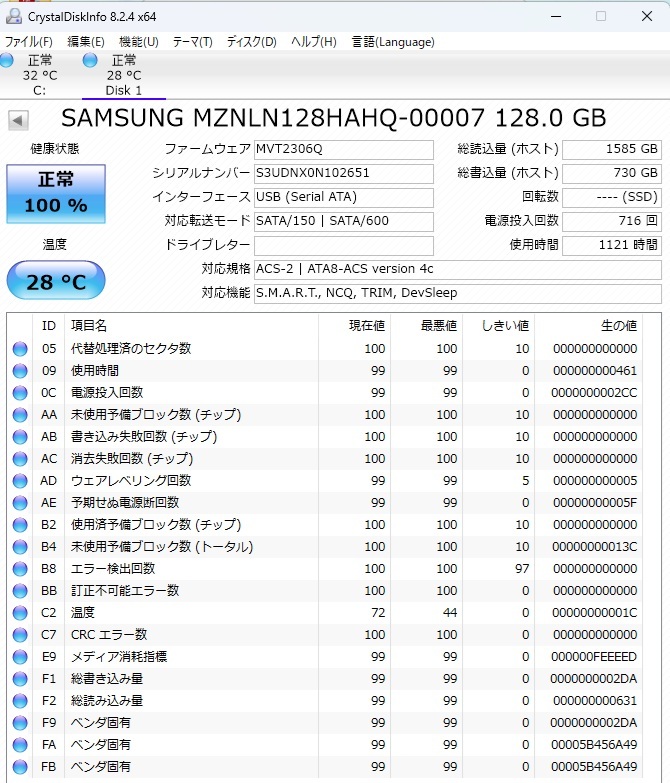The image size is (670, 783).
Task: Open the ディスク(D) menu
Action: click(x=251, y=41)
